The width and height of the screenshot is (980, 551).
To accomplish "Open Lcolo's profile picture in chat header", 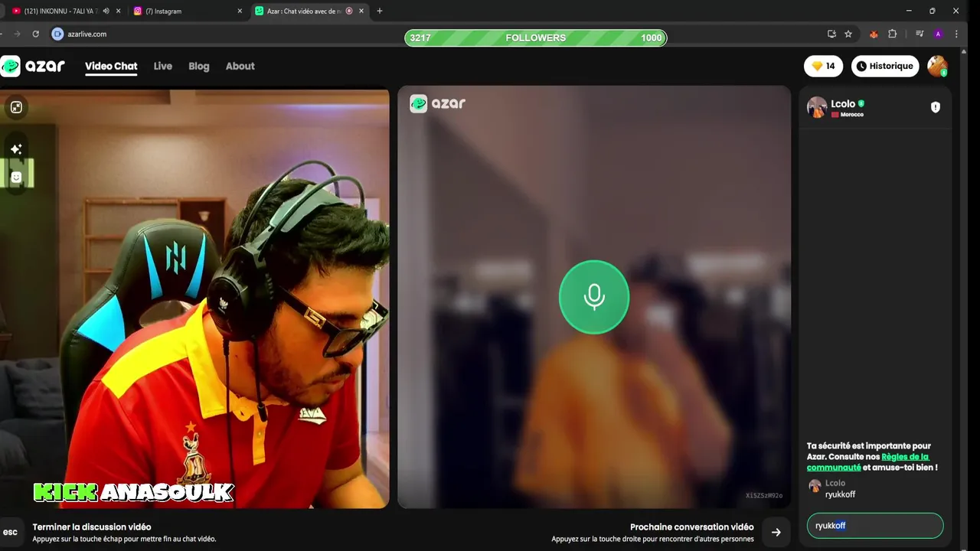I will 817,107.
